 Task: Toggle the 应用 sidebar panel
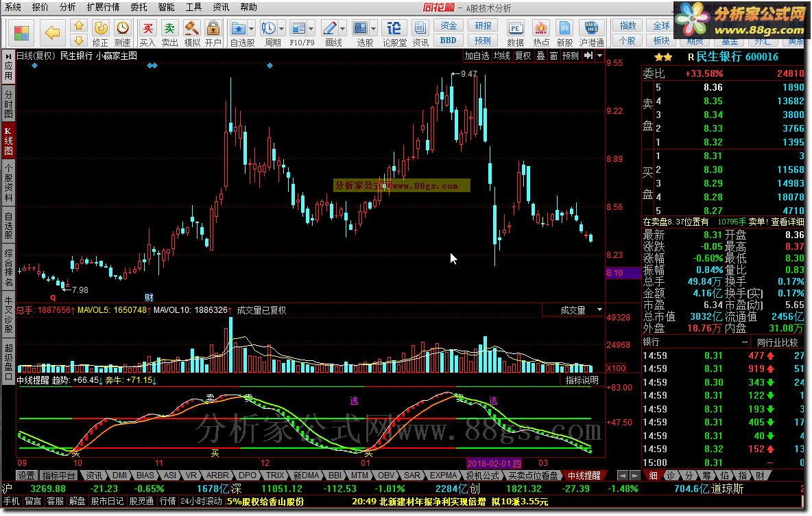pyautogui.click(x=8, y=67)
